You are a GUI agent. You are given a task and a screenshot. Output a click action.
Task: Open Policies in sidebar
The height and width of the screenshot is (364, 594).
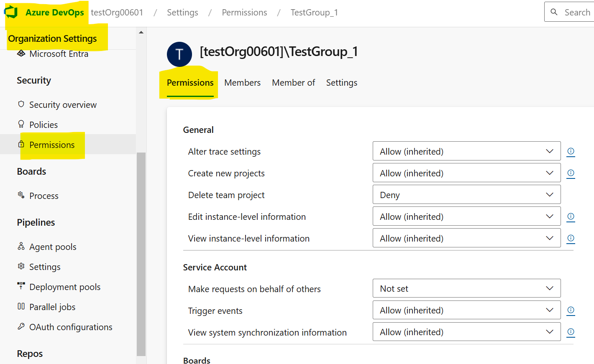44,125
